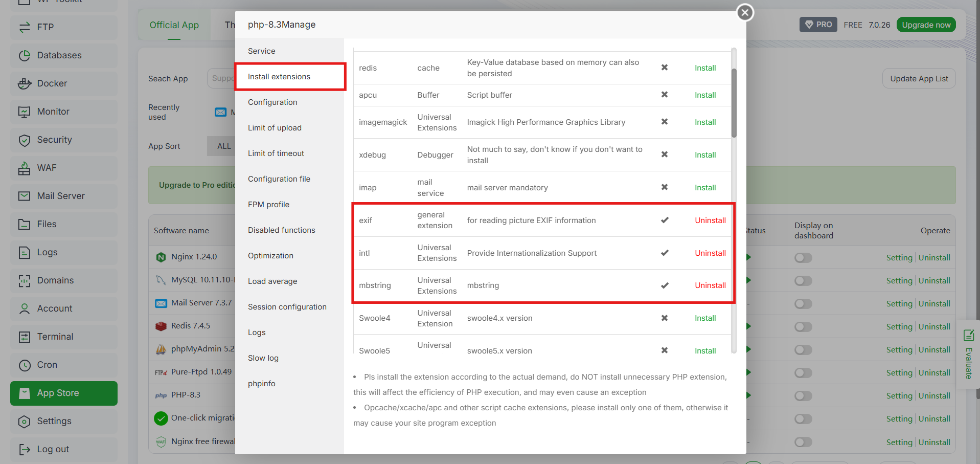Click the Redis 7.4.5 cube icon
This screenshot has height=464, width=980.
(x=161, y=326)
